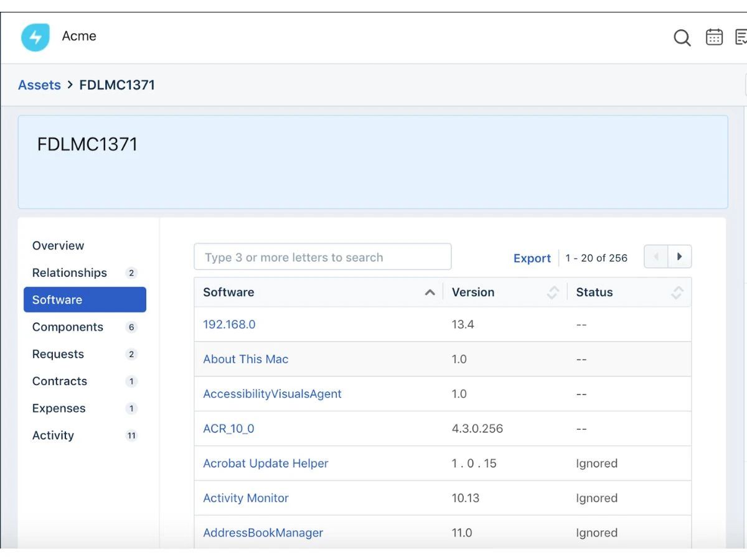Click the Acme workspace name

tap(79, 36)
